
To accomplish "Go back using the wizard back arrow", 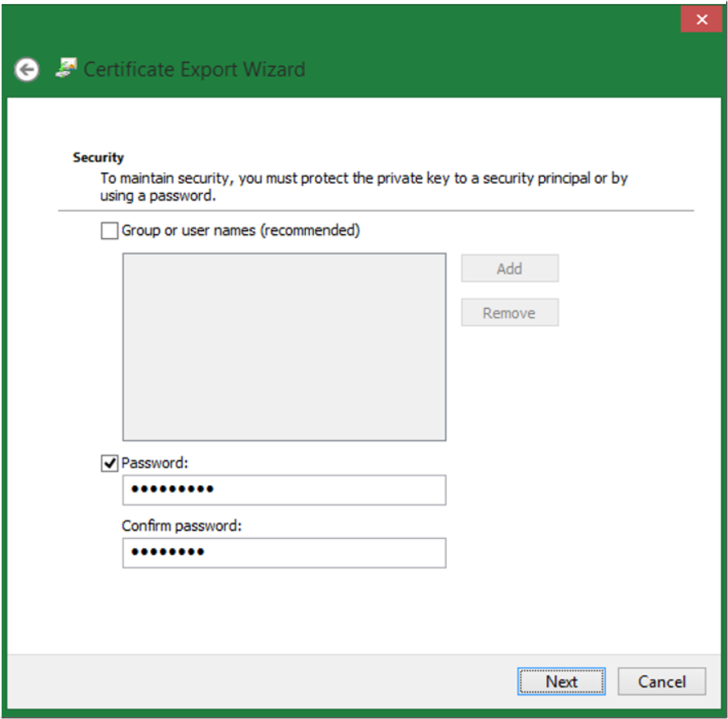I will point(27,70).
